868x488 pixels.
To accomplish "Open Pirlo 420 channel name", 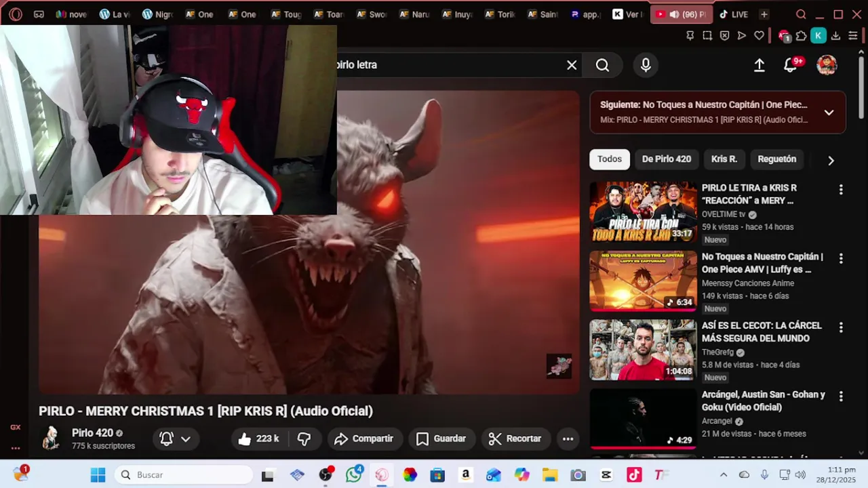I will click(x=92, y=433).
